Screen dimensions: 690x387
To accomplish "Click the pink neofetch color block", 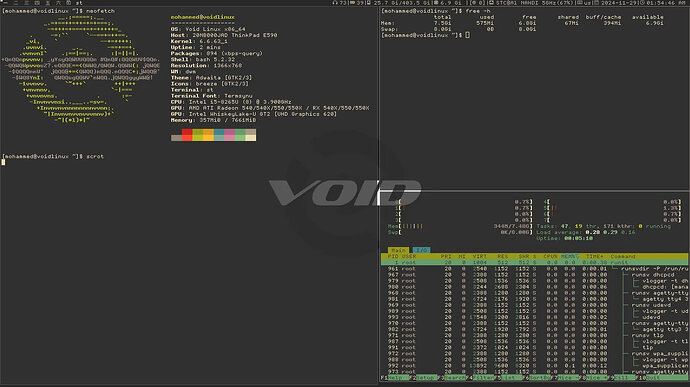I will click(x=229, y=135).
